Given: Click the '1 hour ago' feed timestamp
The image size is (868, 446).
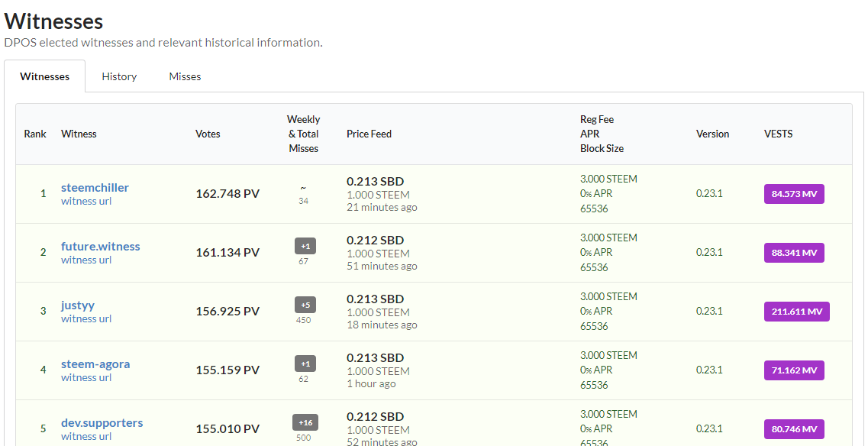Looking at the screenshot, I should 371,383.
